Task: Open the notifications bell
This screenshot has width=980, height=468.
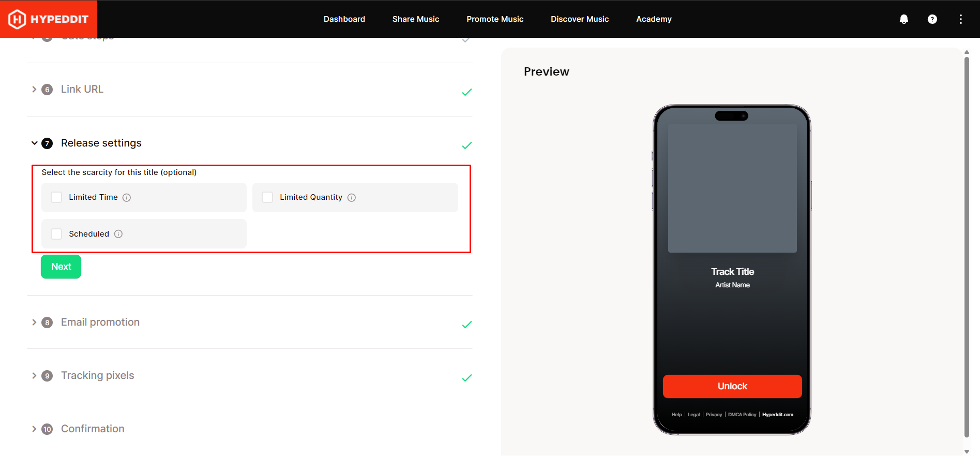Action: (904, 19)
